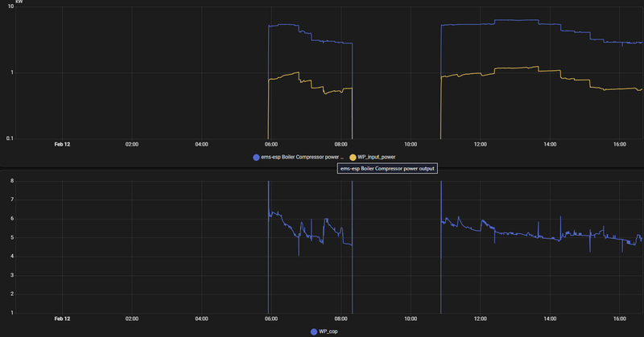
Task: Toggle the WP_cop legend entry
Action: coord(324,331)
